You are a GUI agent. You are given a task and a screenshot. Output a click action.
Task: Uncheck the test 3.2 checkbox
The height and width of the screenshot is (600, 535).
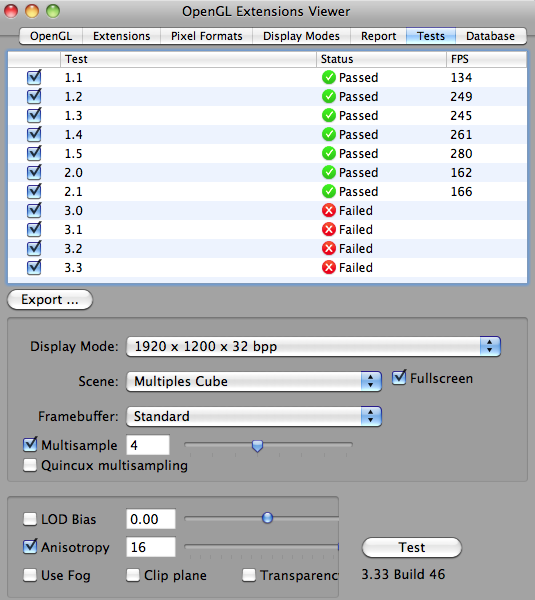click(34, 248)
